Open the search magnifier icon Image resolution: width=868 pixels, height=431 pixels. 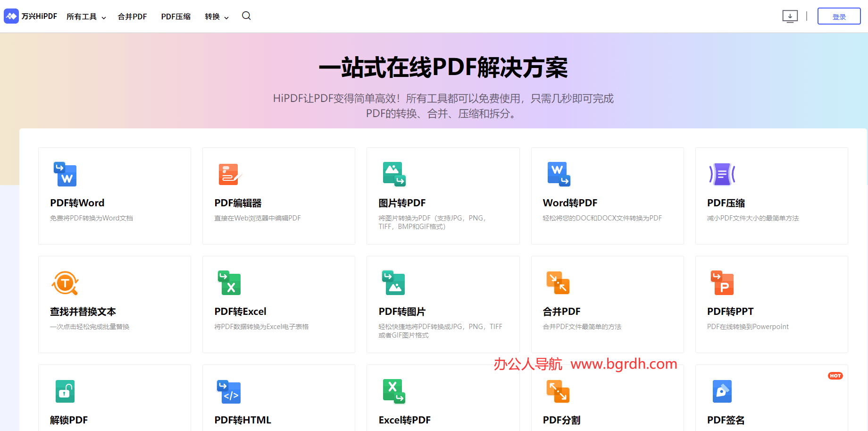click(246, 16)
